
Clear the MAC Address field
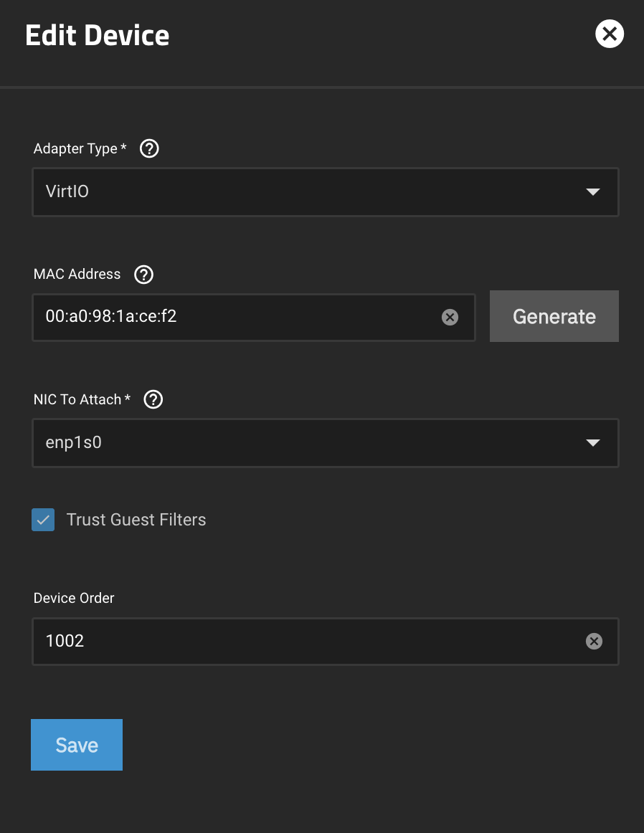pos(450,317)
